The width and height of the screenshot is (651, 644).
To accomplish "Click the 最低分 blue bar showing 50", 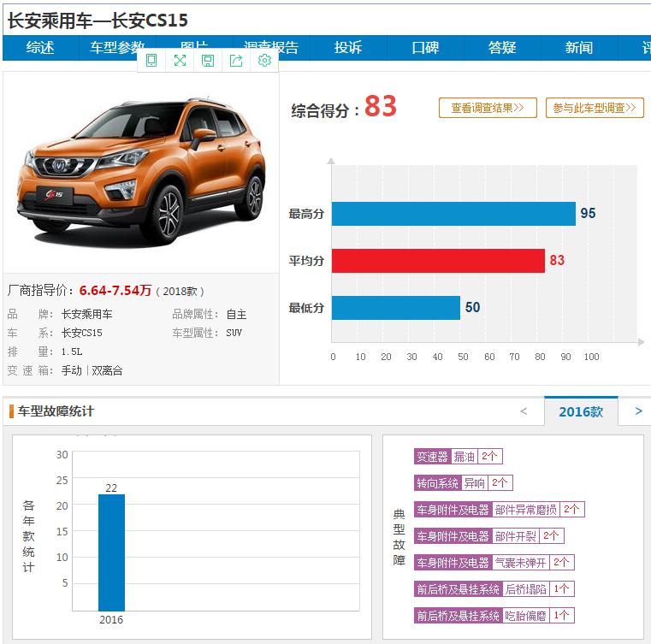I will (x=396, y=308).
